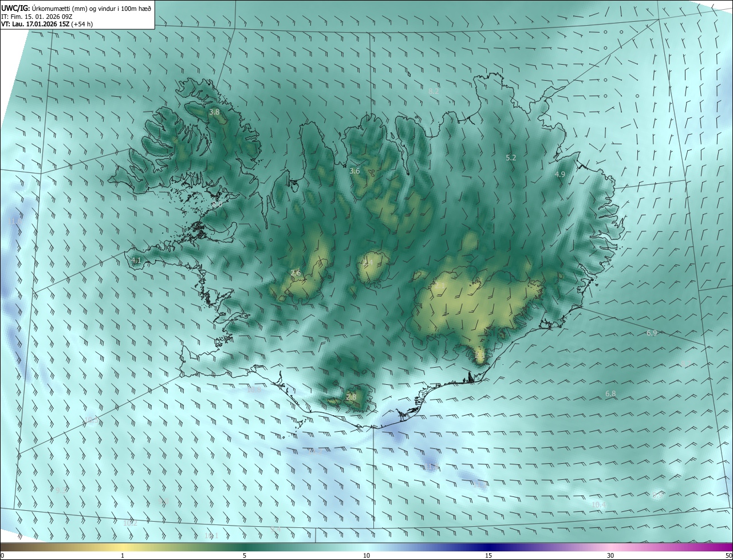Click the 8.2 value north of Iceland
The height and width of the screenshot is (560, 733).
click(434, 91)
